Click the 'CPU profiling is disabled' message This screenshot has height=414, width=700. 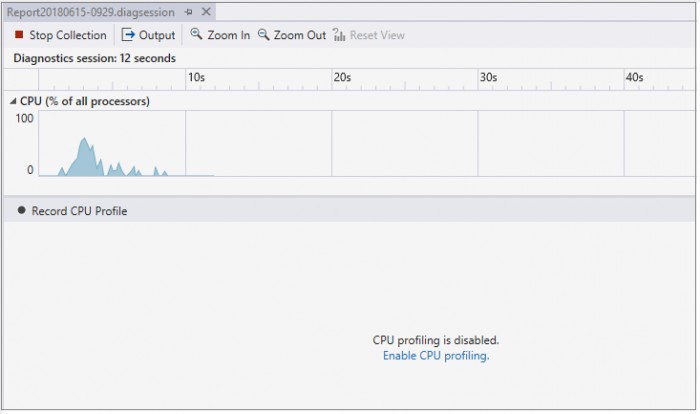point(435,340)
